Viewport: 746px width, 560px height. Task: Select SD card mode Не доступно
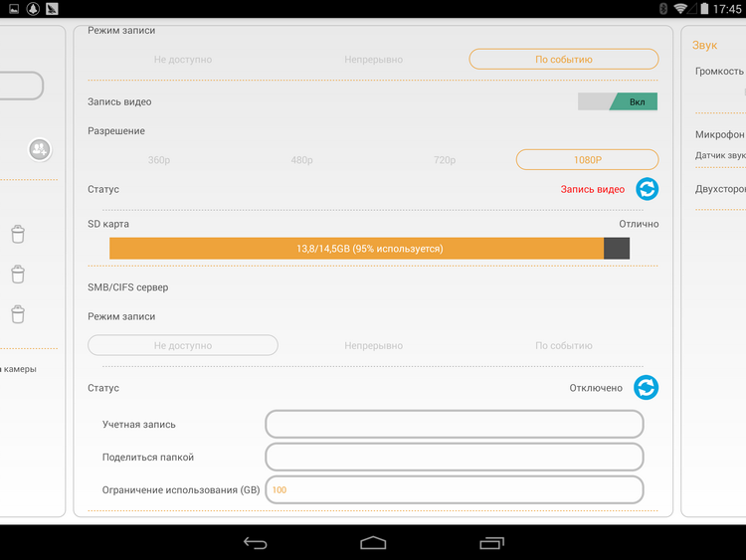click(x=183, y=60)
